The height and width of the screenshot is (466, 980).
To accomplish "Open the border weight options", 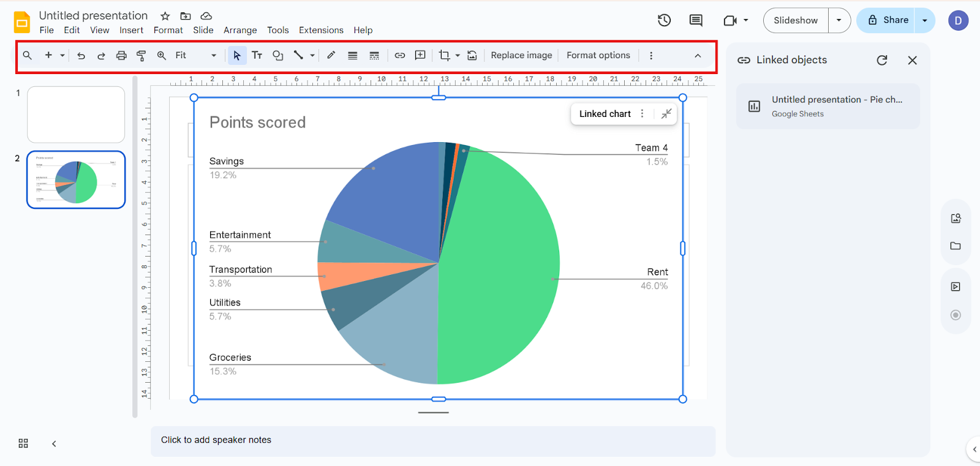I will (353, 56).
